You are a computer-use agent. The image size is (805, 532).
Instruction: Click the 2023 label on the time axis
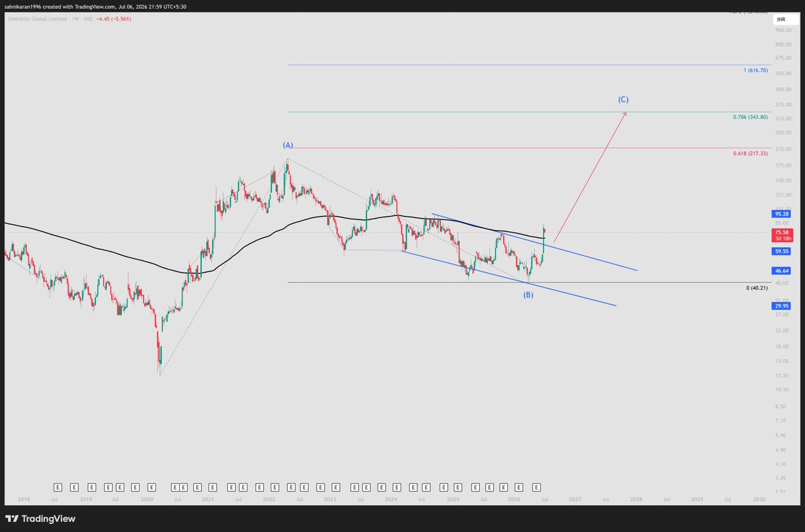click(x=330, y=499)
